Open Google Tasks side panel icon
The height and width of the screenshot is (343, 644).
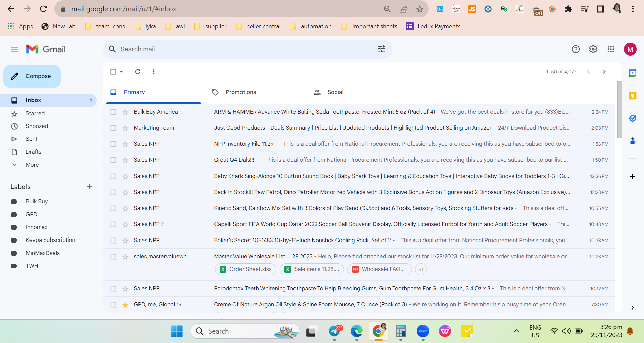[633, 118]
